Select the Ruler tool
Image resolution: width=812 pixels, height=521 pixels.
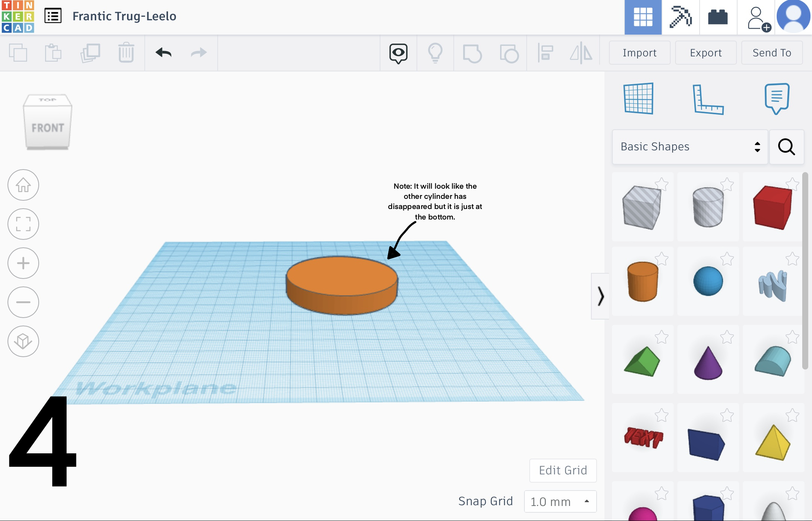(x=708, y=99)
